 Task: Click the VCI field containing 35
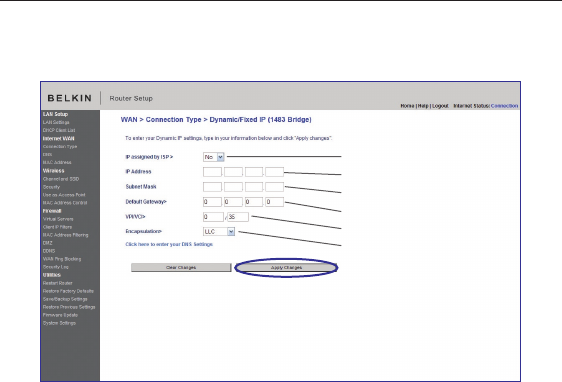pos(238,217)
